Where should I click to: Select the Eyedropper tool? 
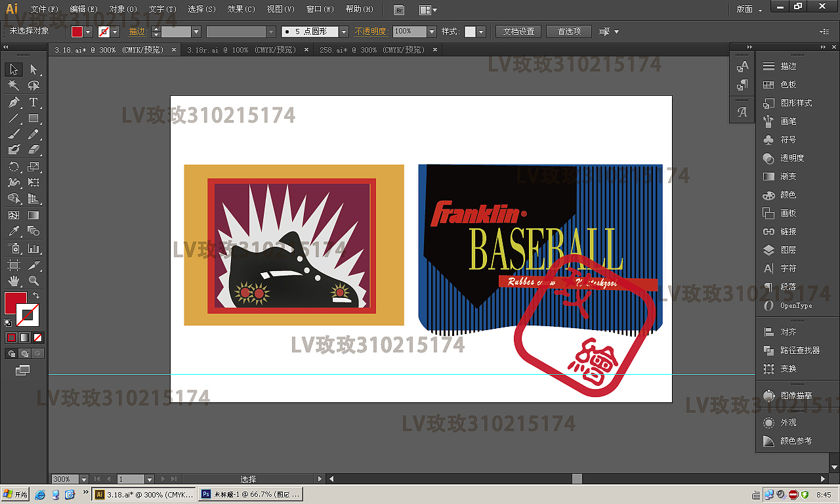pyautogui.click(x=14, y=231)
